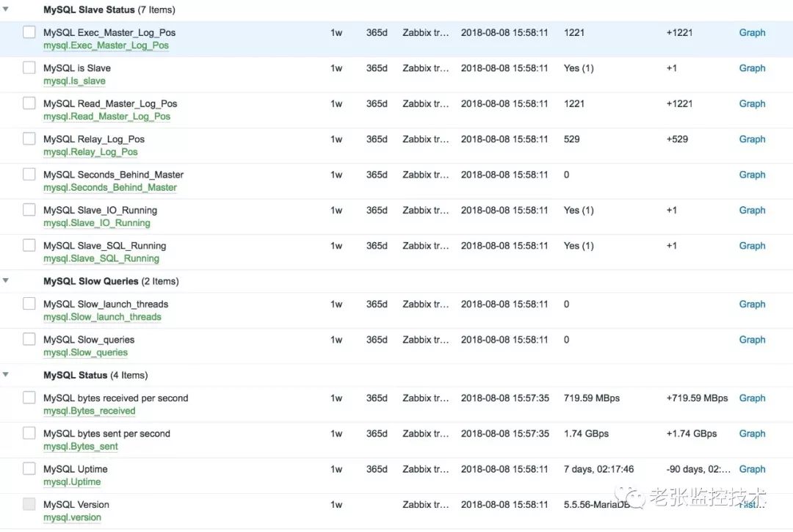Check the MySQL Seconds_Behind_Master item box
The width and height of the screenshot is (793, 532).
(29, 175)
